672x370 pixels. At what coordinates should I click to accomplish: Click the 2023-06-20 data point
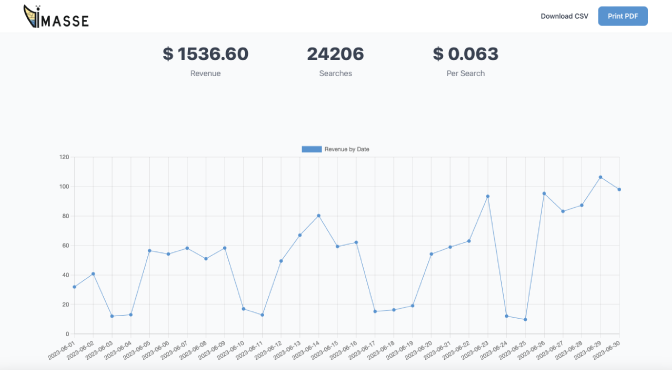(x=431, y=254)
